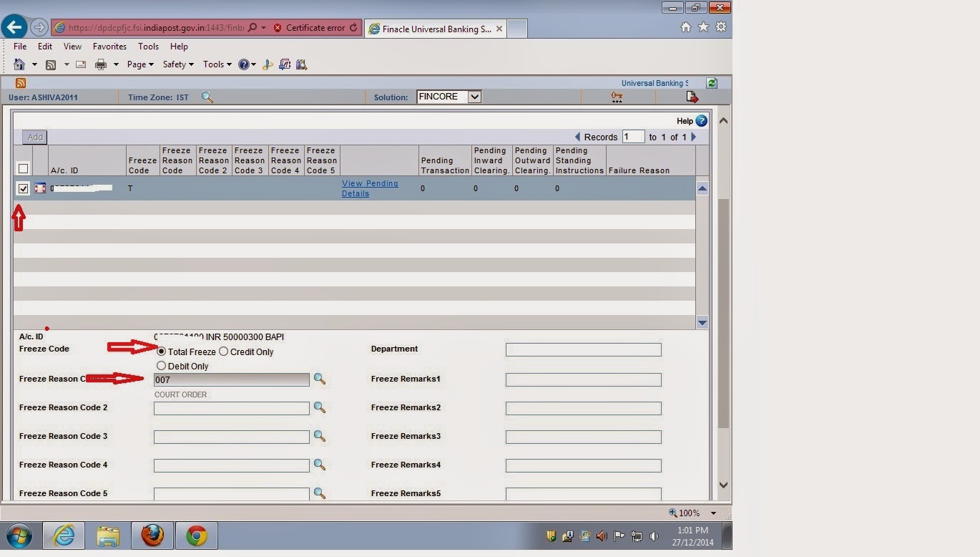980x557 pixels.
Task: Click the View Pending Details link
Action: pos(369,188)
